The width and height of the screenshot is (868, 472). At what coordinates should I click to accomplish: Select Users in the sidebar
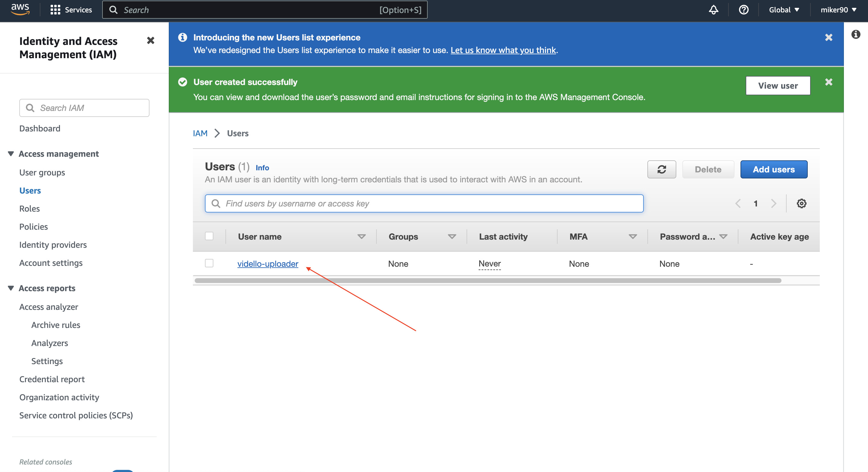30,190
